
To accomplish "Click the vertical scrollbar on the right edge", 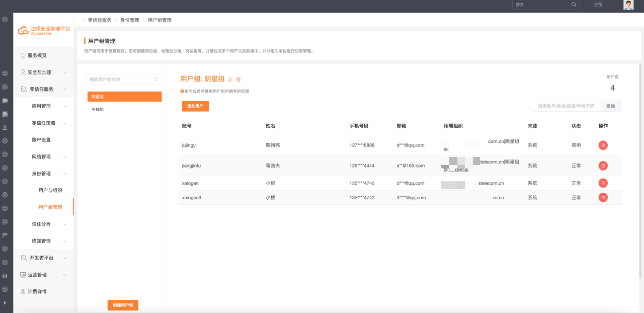I will point(640,171).
